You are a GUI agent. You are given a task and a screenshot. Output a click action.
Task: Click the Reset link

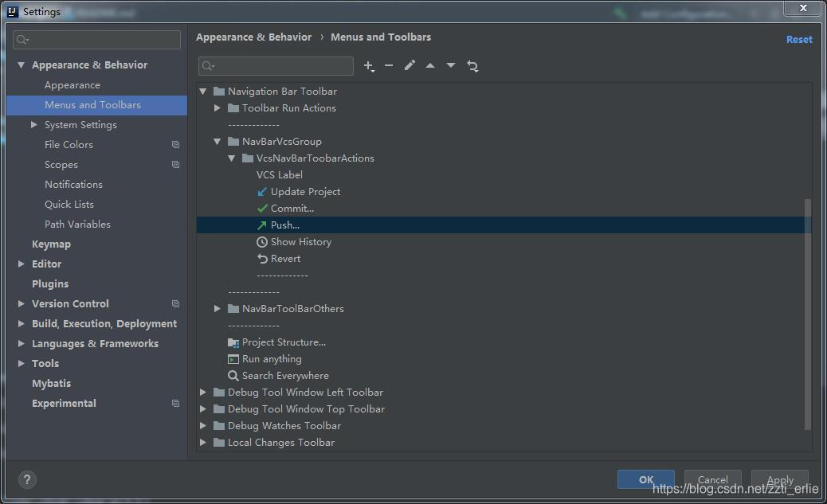pos(799,40)
